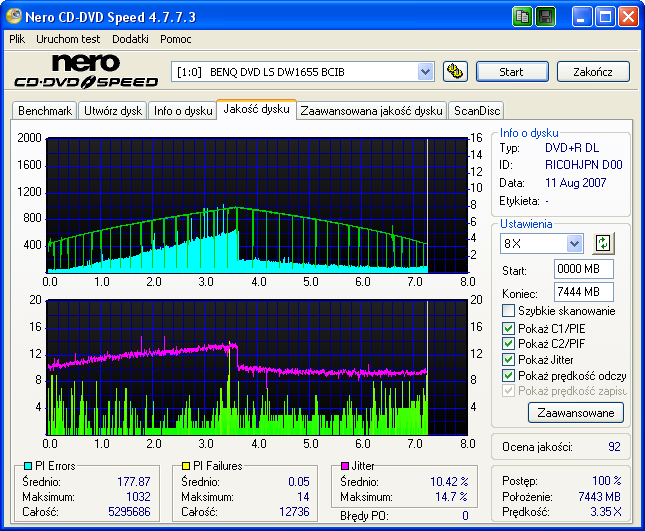Click the Start button
Viewport: 645px width, 531px height.
click(512, 72)
